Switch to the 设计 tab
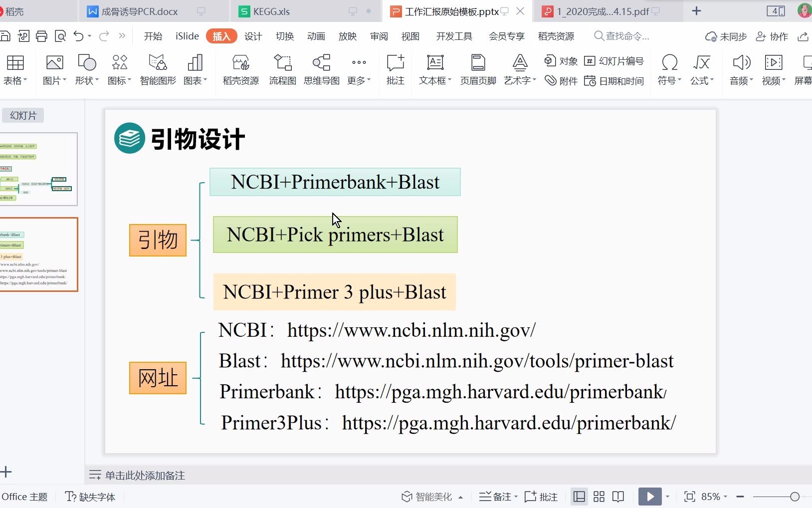 click(x=253, y=36)
